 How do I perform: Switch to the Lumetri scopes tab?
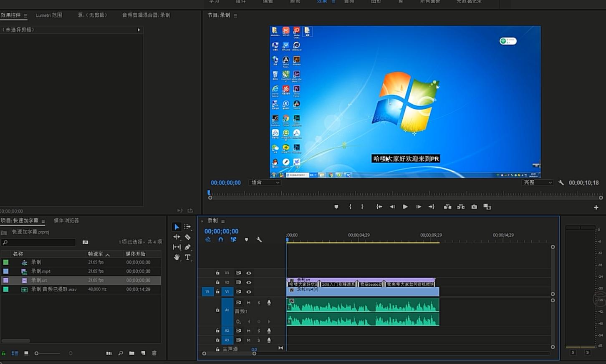[x=49, y=15]
